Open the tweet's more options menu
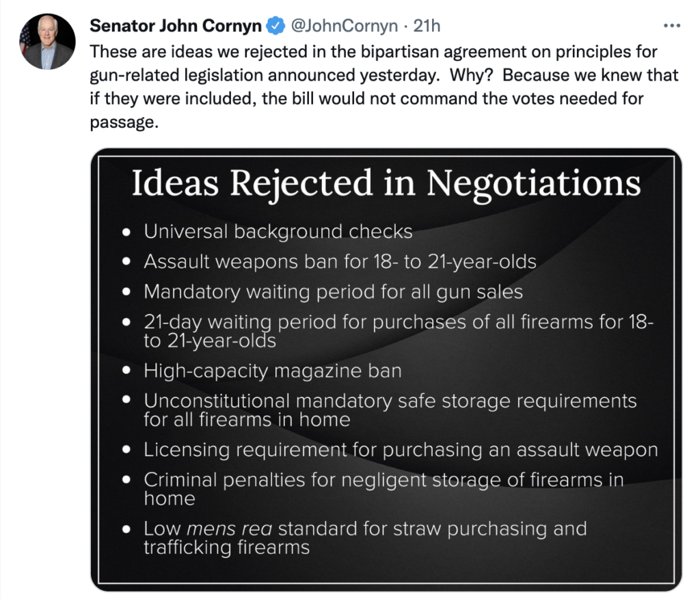Image resolution: width=700 pixels, height=599 pixels. 673,27
